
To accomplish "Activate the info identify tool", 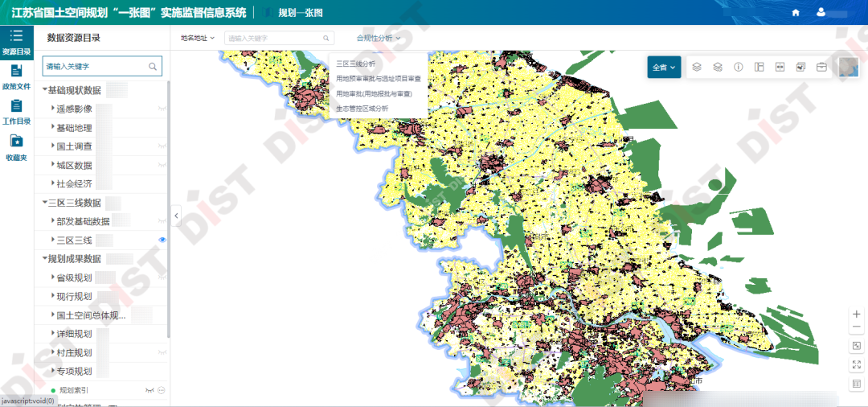I will click(738, 67).
